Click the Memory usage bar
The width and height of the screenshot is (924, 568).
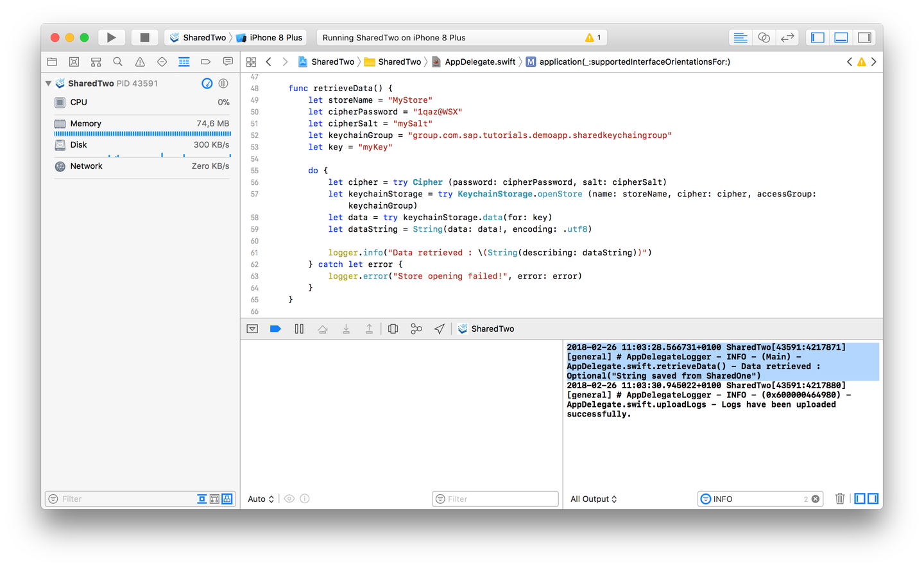tap(142, 133)
